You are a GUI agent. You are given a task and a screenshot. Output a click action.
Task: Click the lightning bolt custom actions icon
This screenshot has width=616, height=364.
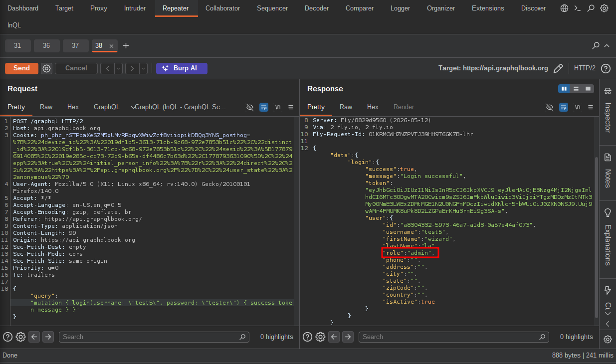[x=608, y=290]
